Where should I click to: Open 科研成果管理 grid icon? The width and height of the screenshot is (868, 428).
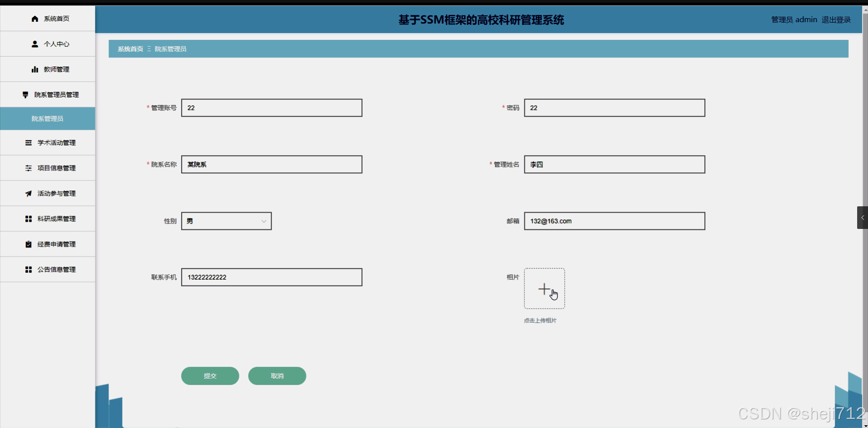pos(28,219)
